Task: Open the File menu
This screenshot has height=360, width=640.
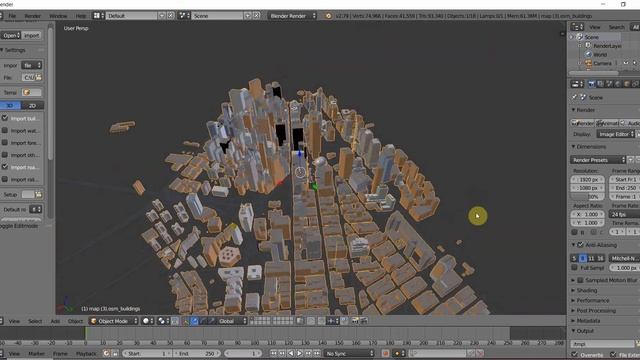Action: click(12, 16)
